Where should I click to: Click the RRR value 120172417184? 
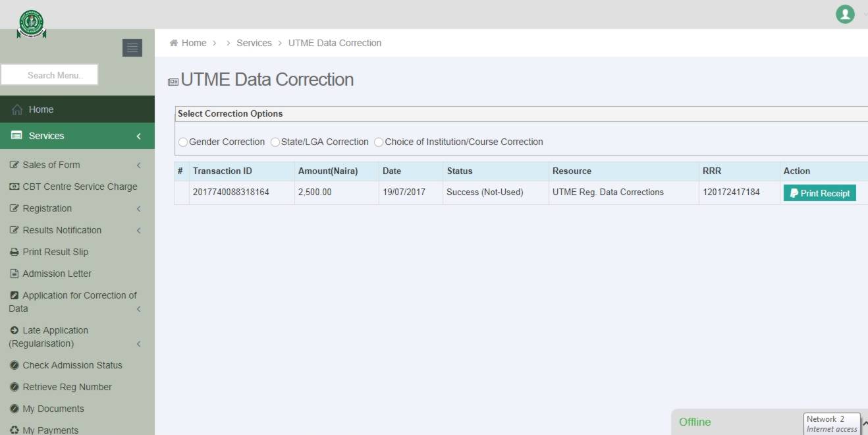pyautogui.click(x=731, y=192)
